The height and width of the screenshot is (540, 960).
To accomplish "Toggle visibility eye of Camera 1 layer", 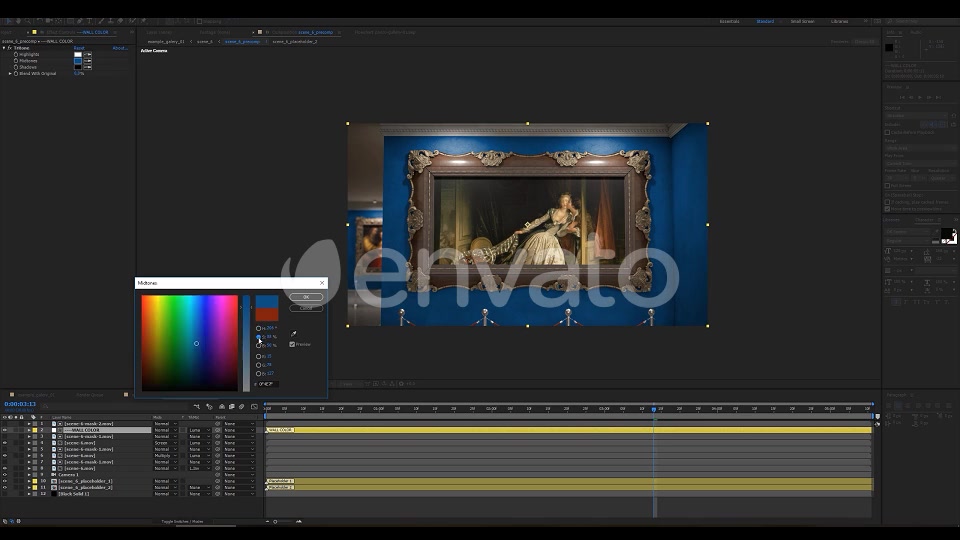I will point(4,474).
